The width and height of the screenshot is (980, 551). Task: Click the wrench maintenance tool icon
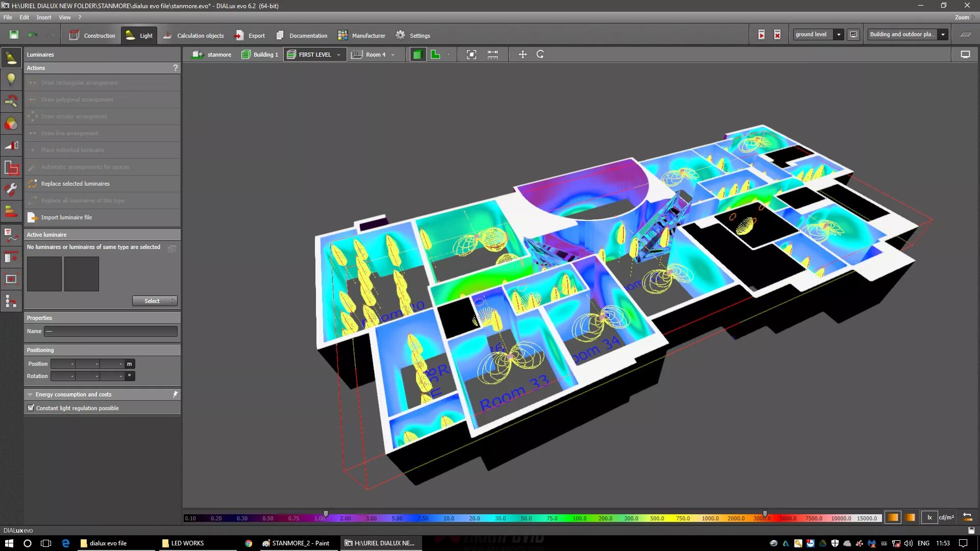(x=11, y=189)
